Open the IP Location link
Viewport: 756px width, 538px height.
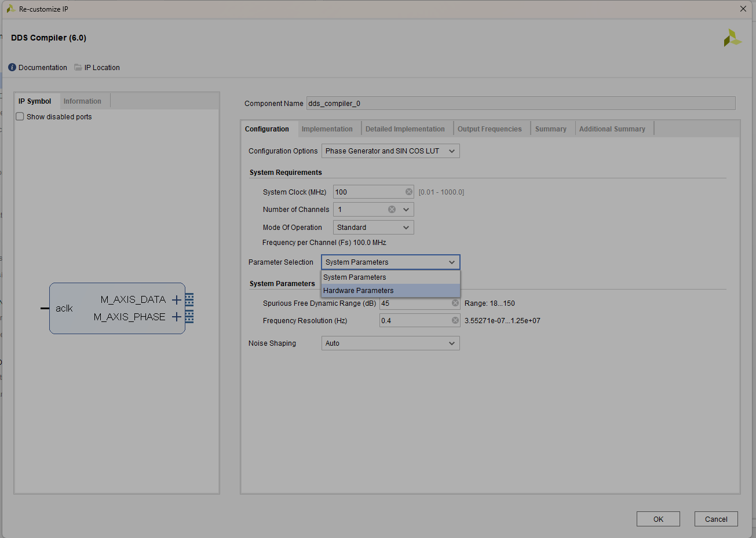[x=102, y=68]
